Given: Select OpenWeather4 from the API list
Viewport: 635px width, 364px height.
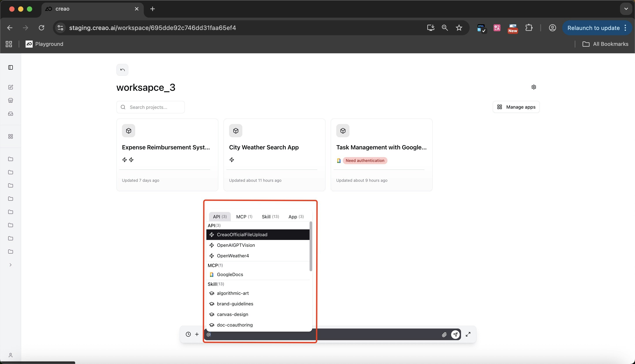Looking at the screenshot, I should coord(233,256).
